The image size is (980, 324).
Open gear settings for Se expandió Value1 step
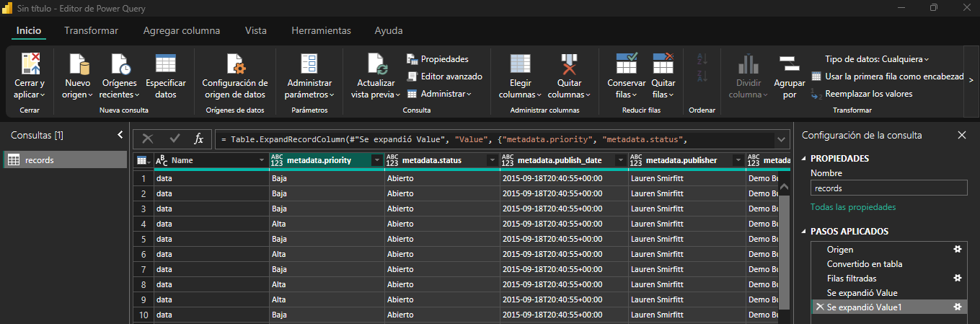tap(958, 307)
